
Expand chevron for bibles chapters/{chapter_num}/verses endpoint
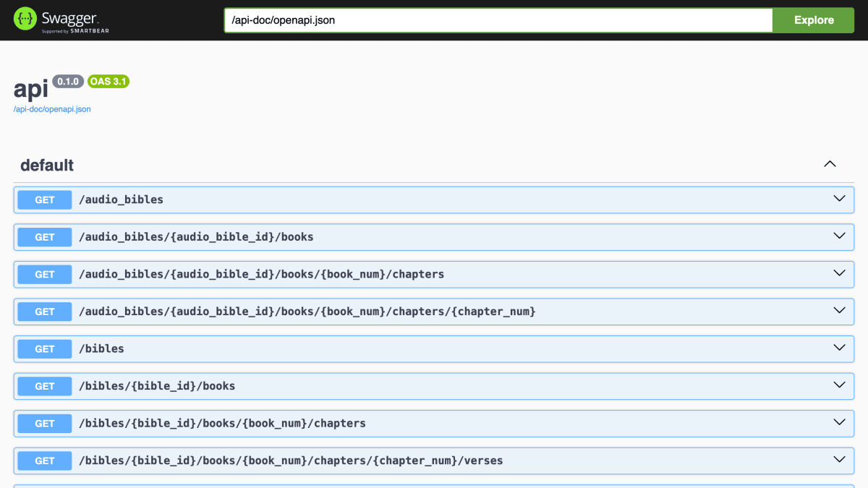(x=839, y=459)
